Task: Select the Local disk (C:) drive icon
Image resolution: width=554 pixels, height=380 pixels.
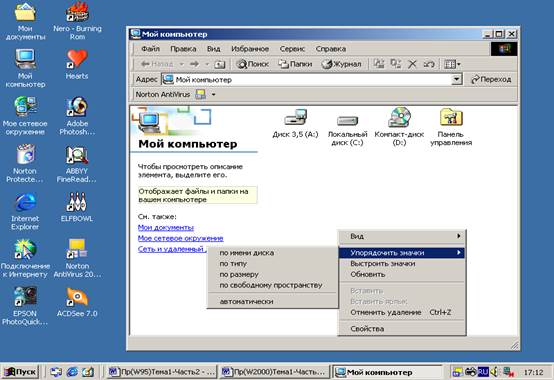Action: [x=348, y=130]
